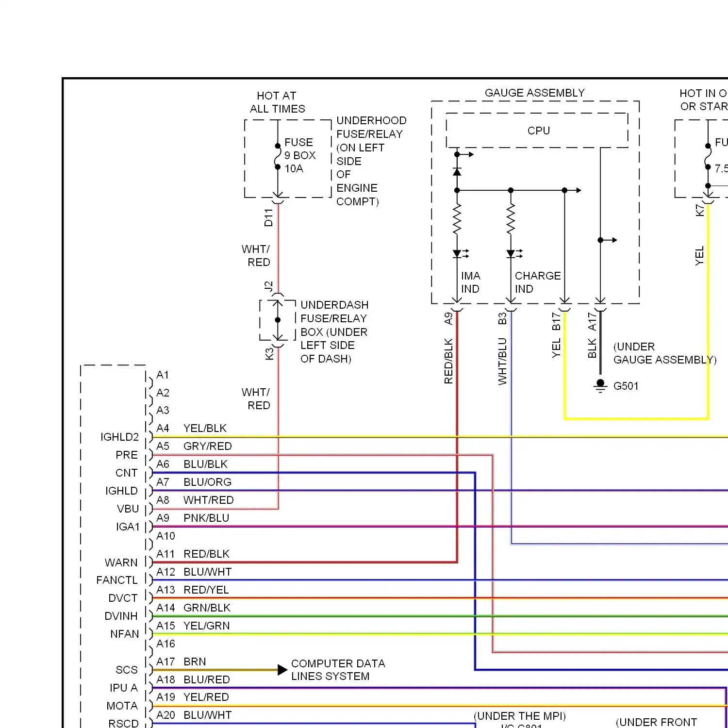Click the IMA IND label
This screenshot has height=728, width=728.
(x=470, y=282)
